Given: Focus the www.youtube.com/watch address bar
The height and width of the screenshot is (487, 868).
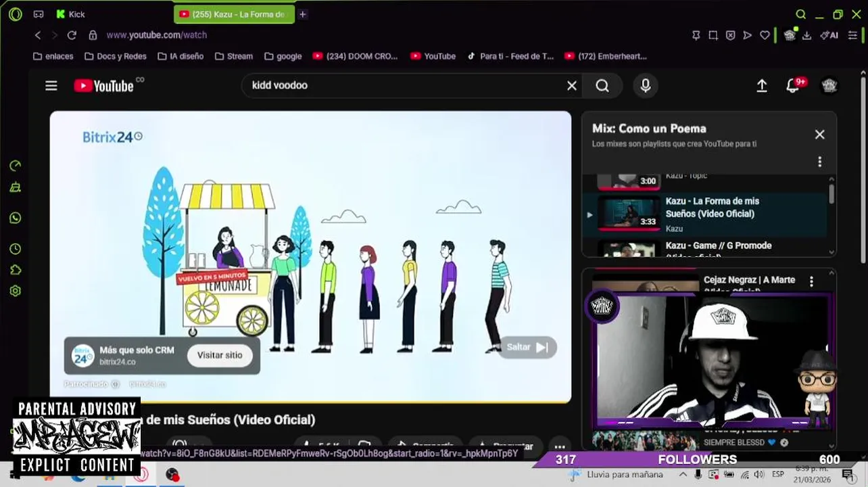Looking at the screenshot, I should click(x=157, y=35).
